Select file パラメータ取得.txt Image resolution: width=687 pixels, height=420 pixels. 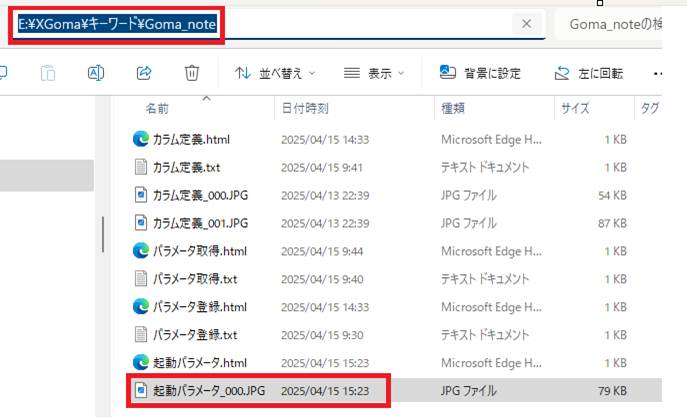pos(195,279)
